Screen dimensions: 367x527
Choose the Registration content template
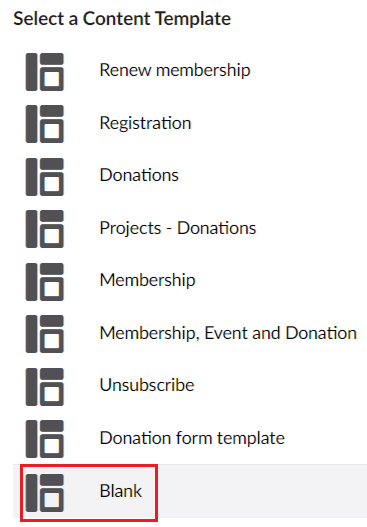(x=146, y=123)
